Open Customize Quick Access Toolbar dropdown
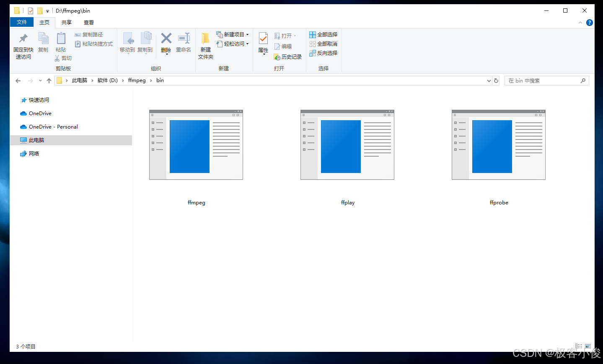The height and width of the screenshot is (364, 603). tap(47, 11)
